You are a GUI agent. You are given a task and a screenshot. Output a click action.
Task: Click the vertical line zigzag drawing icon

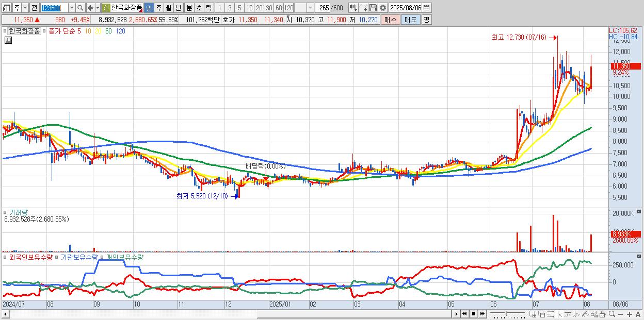pyautogui.click(x=577, y=314)
